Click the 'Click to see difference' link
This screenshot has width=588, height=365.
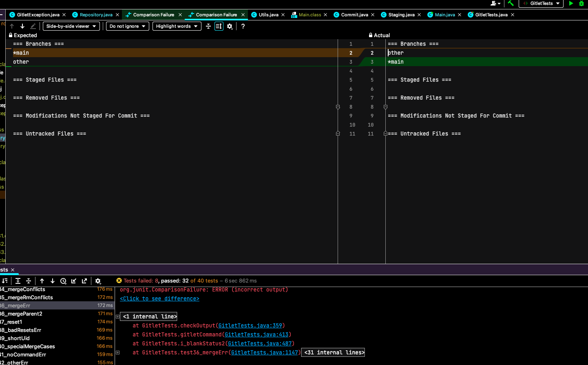pos(159,299)
